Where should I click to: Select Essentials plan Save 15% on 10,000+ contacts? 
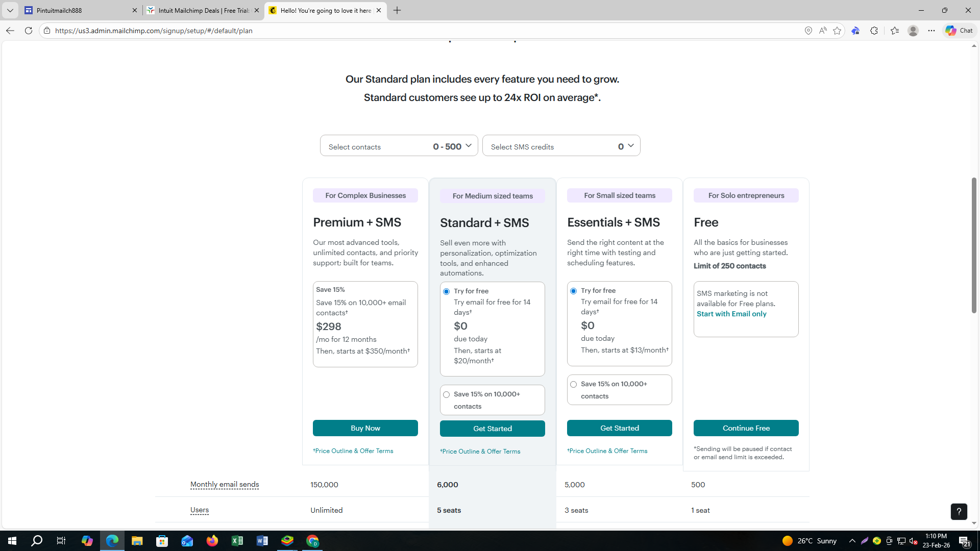(x=574, y=384)
